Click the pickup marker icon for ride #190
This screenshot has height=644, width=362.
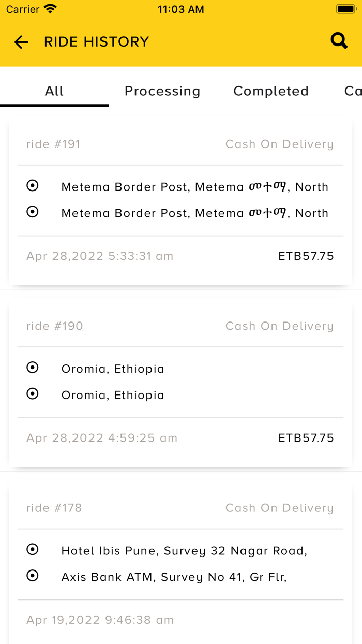click(x=33, y=368)
